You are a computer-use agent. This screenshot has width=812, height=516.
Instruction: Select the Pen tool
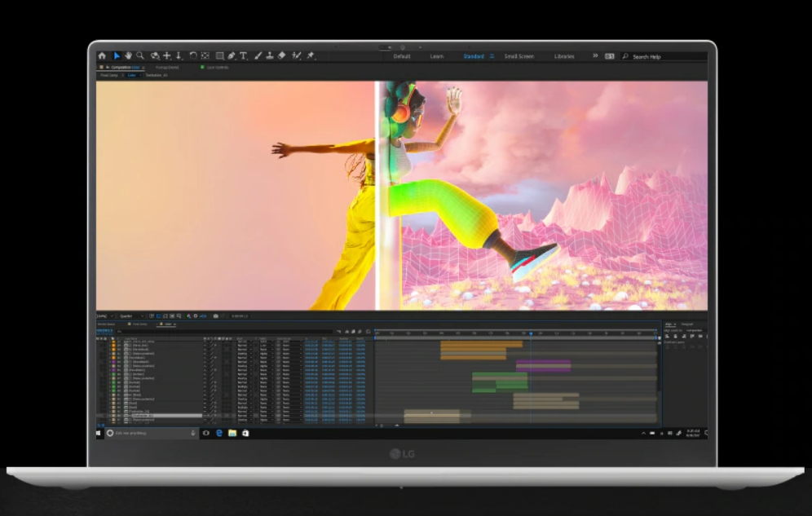click(232, 56)
